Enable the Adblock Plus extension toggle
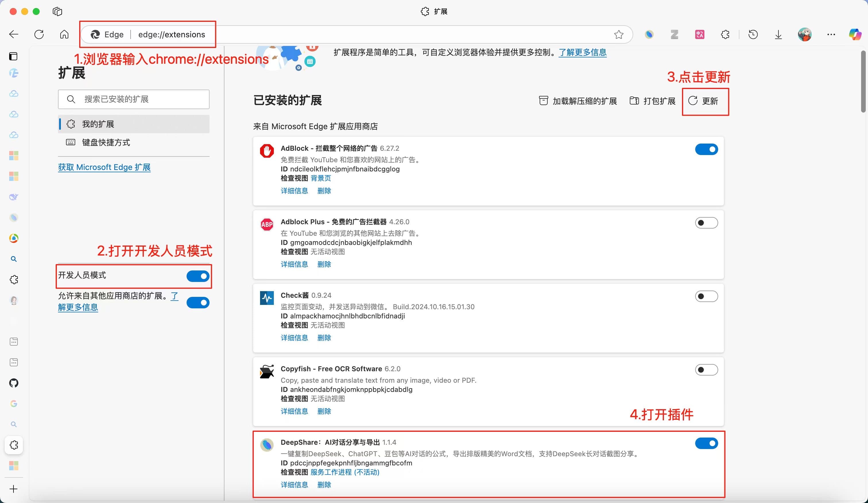Screen dimensions: 868x503 click(x=706, y=223)
